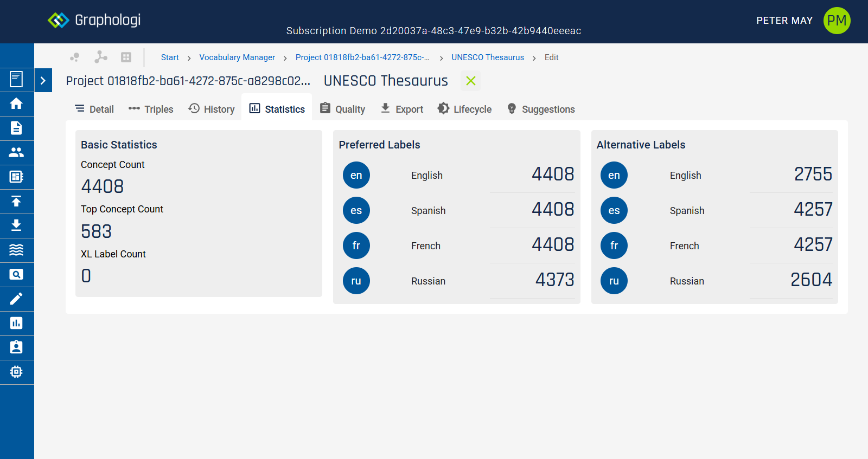Click the grid table view icon

point(126,57)
